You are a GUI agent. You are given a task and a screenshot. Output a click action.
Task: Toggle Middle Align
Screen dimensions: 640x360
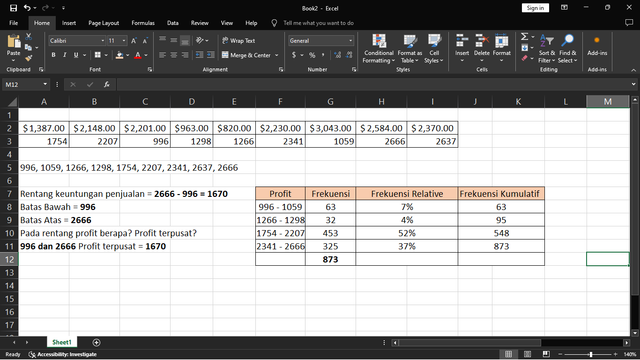click(x=174, y=40)
